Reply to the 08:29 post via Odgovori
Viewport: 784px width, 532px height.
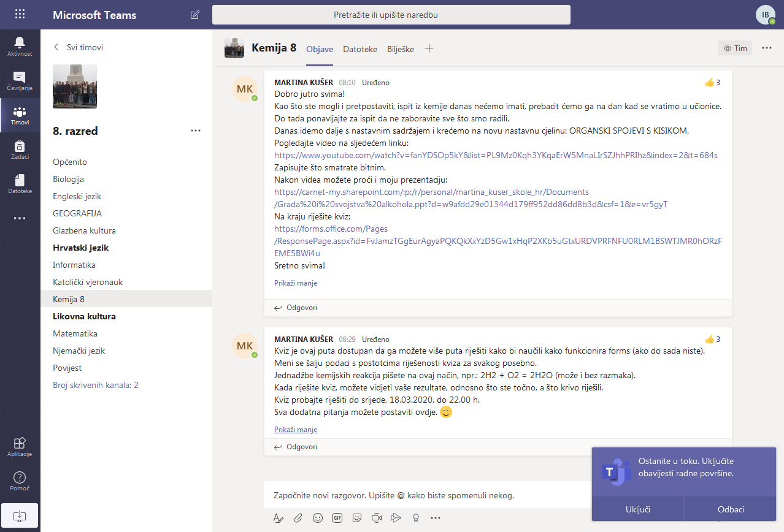click(x=296, y=447)
